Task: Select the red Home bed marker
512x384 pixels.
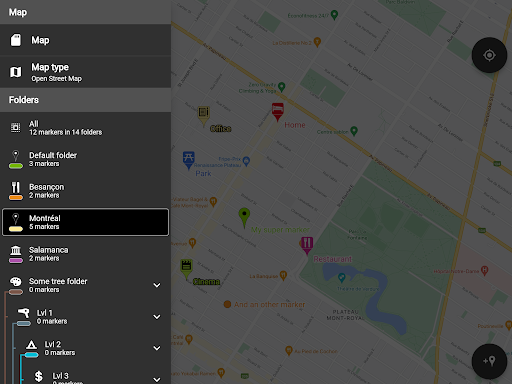Action: [278, 112]
